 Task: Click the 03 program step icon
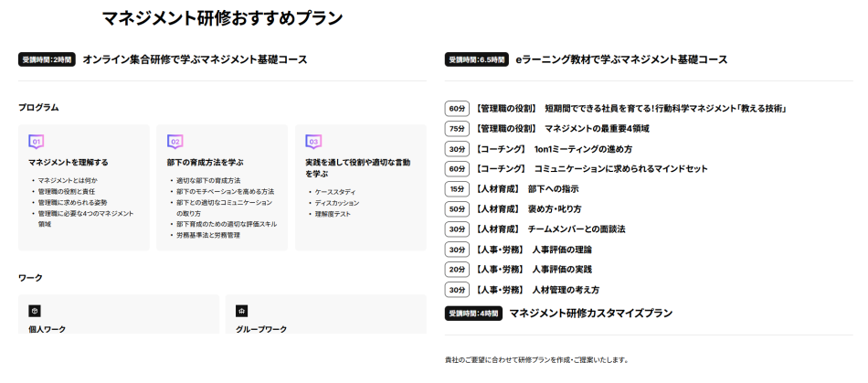tap(313, 142)
